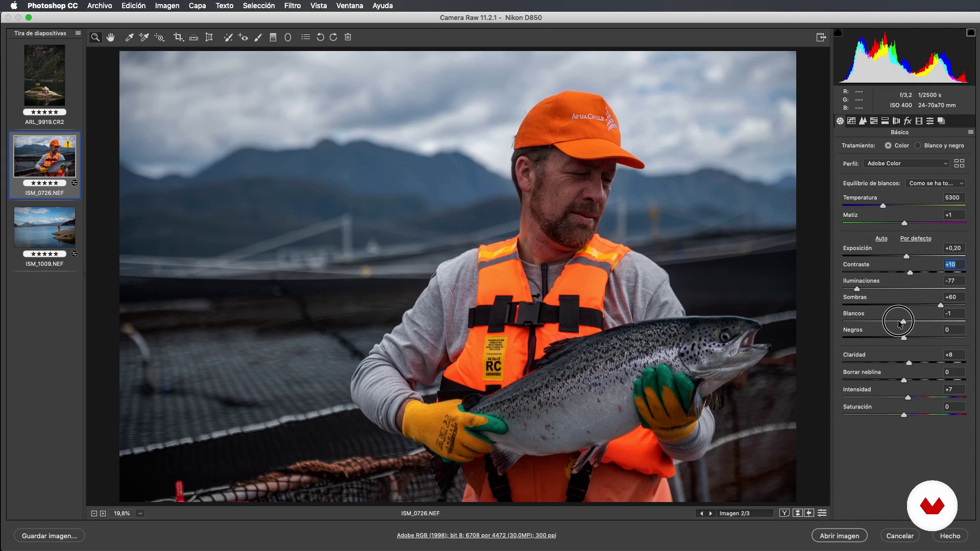
Task: Zoom in with plus button
Action: point(103,513)
